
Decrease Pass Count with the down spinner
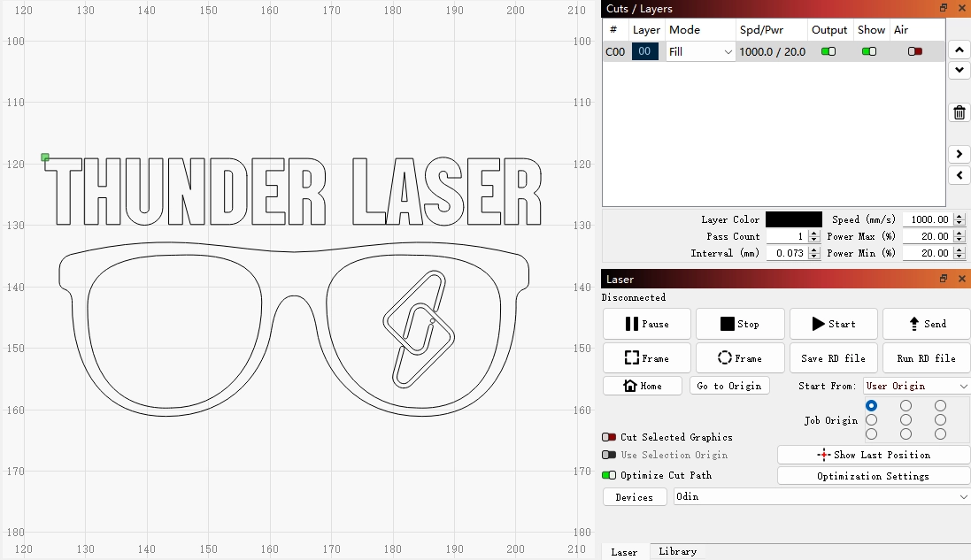pos(814,240)
